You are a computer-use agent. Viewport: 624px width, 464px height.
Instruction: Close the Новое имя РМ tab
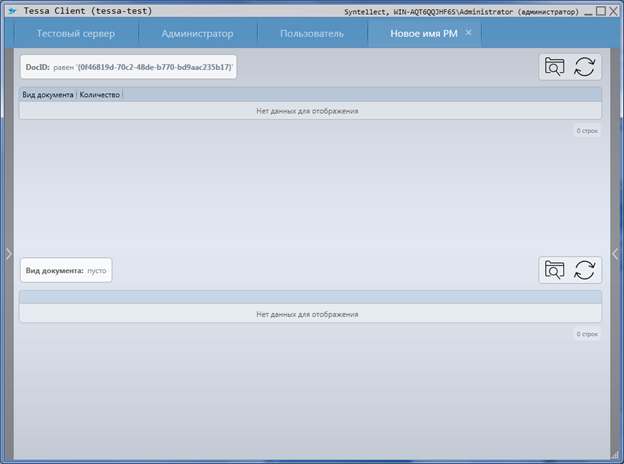click(x=469, y=33)
